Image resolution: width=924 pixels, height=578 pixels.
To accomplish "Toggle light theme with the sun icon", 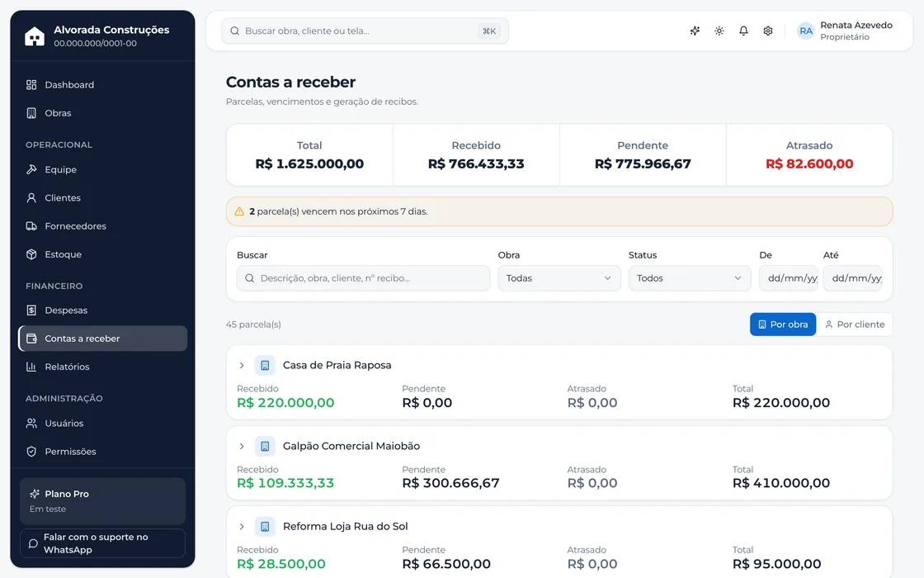I will click(719, 31).
